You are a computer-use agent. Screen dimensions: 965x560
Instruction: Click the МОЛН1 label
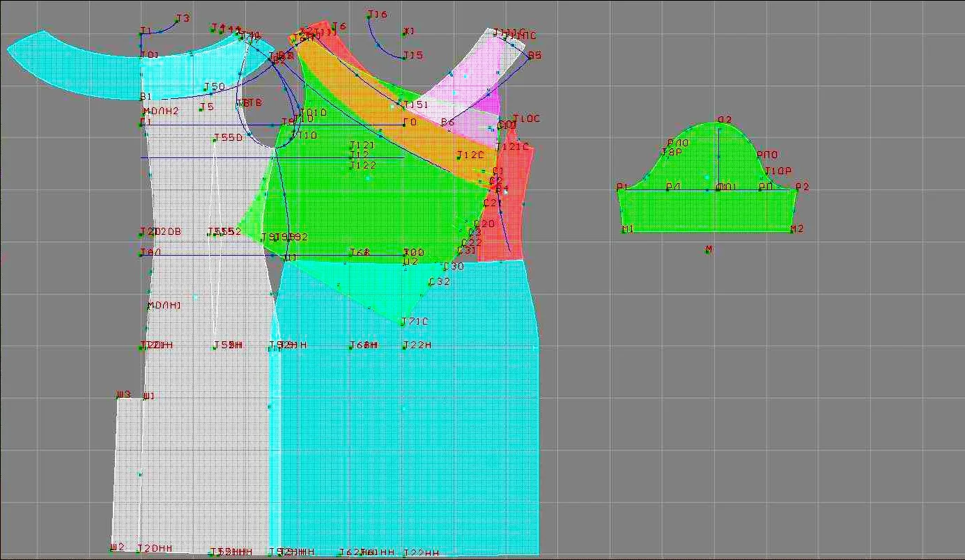tap(164, 305)
